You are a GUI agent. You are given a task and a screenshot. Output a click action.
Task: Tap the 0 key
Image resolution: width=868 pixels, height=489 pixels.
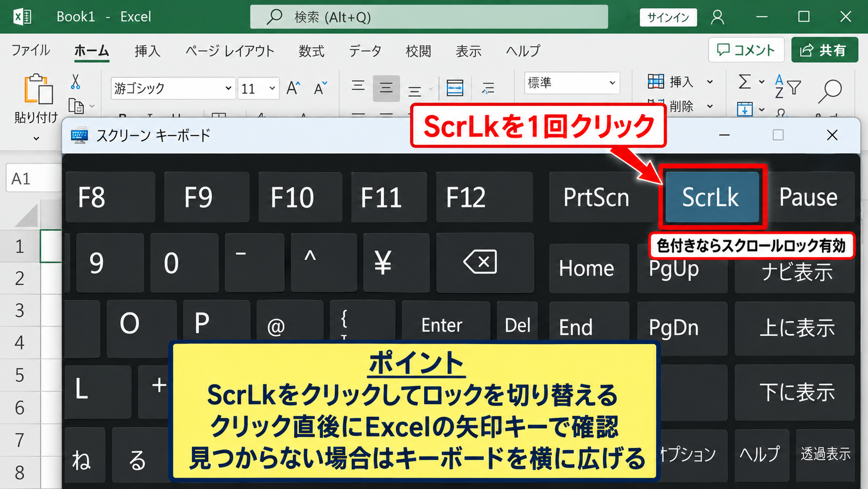pyautogui.click(x=184, y=262)
